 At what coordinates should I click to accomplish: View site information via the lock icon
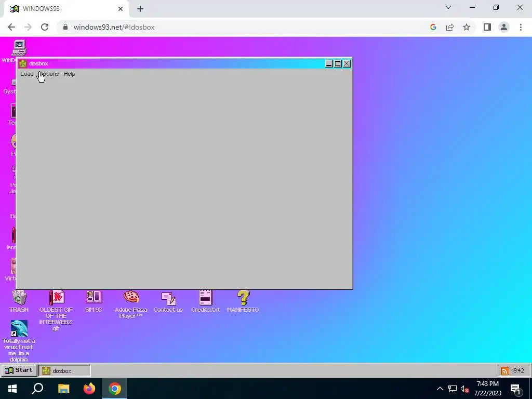tap(65, 27)
